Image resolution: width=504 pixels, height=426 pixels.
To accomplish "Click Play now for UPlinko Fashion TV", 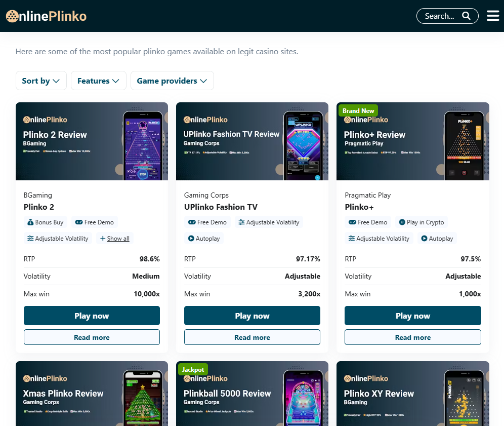I will click(x=252, y=316).
